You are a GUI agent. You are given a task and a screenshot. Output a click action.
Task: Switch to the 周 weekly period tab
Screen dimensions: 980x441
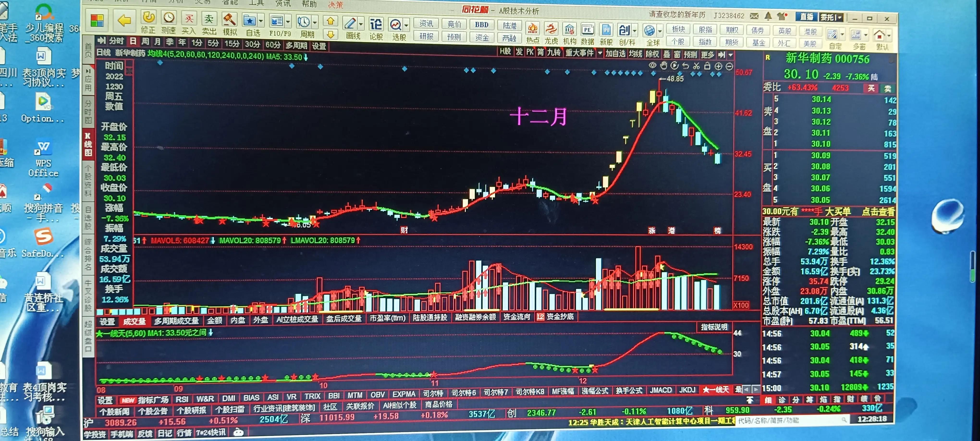coord(145,42)
